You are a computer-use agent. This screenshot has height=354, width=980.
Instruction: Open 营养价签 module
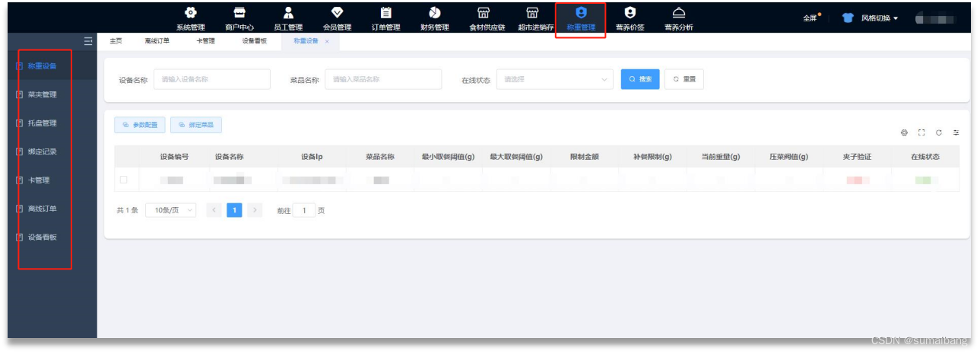coord(630,19)
